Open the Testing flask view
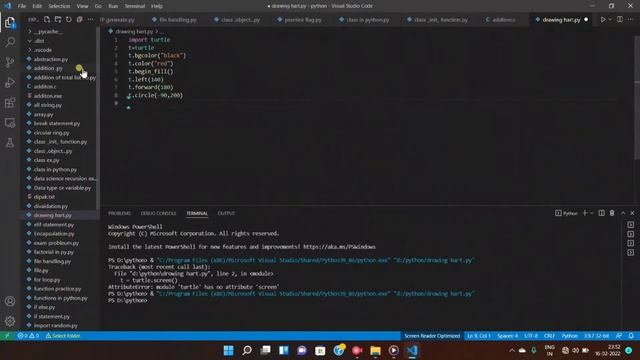The image size is (640, 360). point(10,142)
